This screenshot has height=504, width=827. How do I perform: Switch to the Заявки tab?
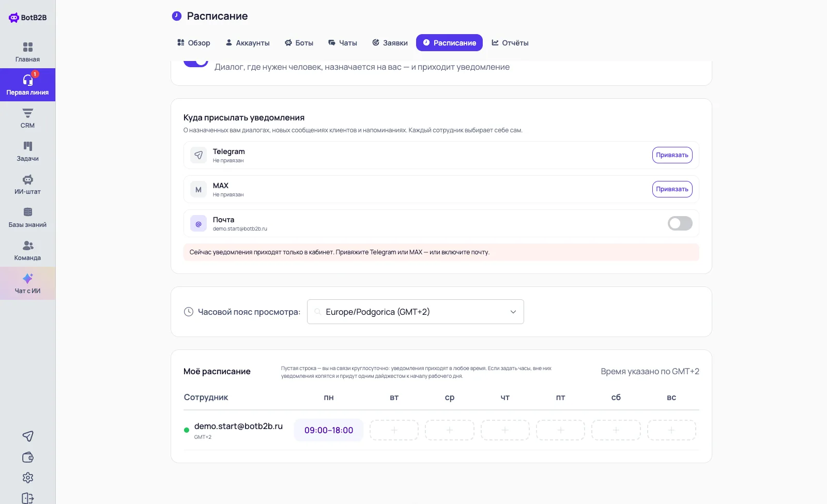click(x=390, y=43)
